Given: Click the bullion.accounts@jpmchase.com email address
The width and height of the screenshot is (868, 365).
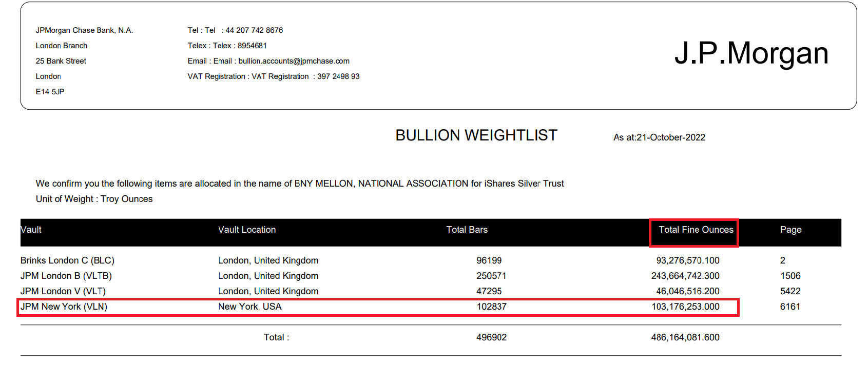Looking at the screenshot, I should click(x=294, y=61).
